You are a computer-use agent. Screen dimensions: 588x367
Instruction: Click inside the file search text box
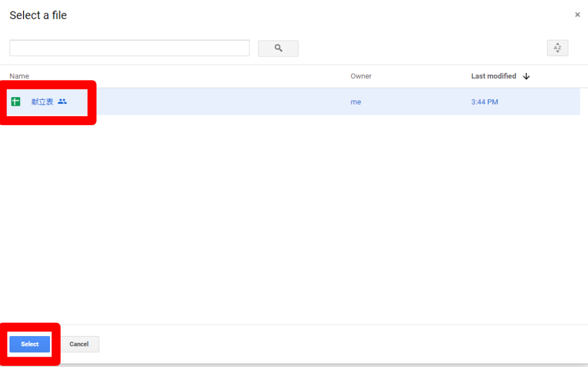pos(129,48)
